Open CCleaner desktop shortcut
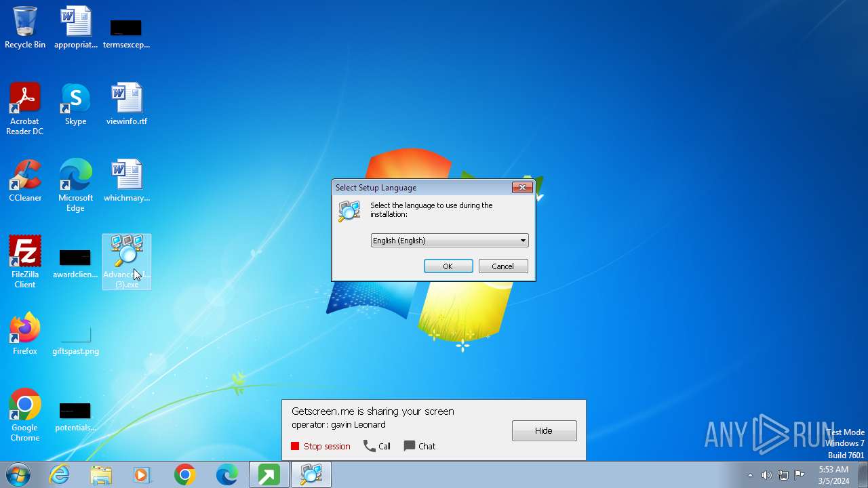Image resolution: width=868 pixels, height=488 pixels. 25,180
